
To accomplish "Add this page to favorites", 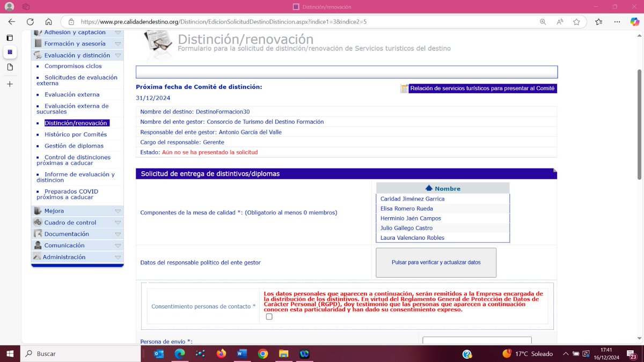I will tap(576, 22).
